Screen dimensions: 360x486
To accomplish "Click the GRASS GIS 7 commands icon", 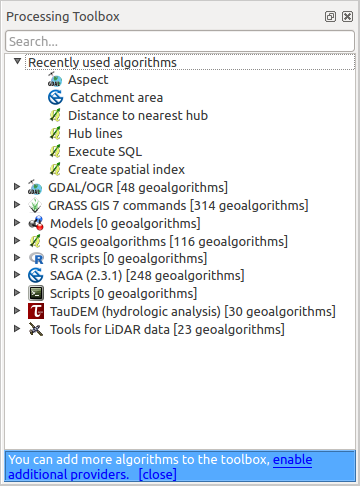I will (35, 205).
